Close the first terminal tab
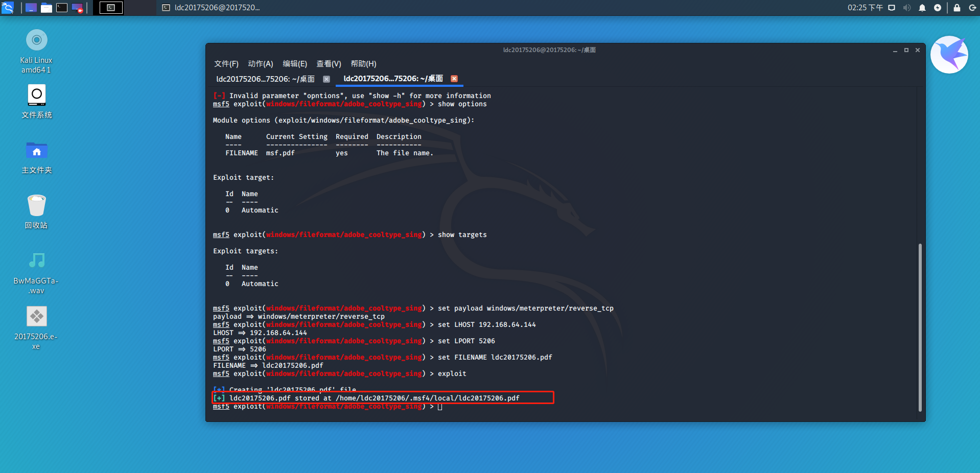This screenshot has width=980, height=473. coord(326,79)
